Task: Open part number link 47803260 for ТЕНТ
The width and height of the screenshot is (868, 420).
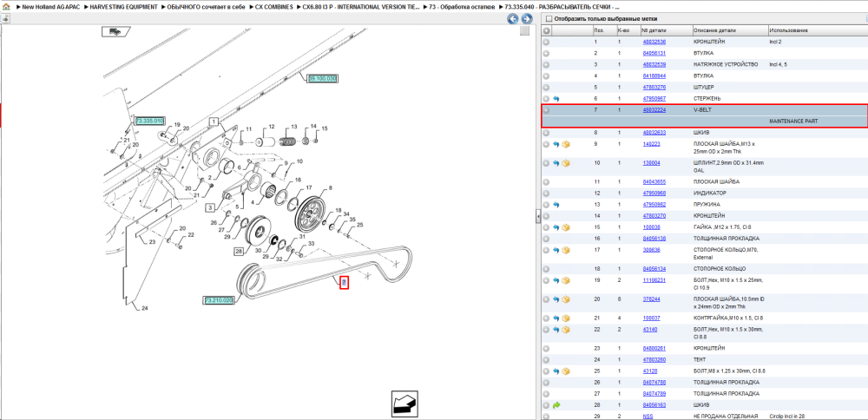Action: tap(654, 359)
